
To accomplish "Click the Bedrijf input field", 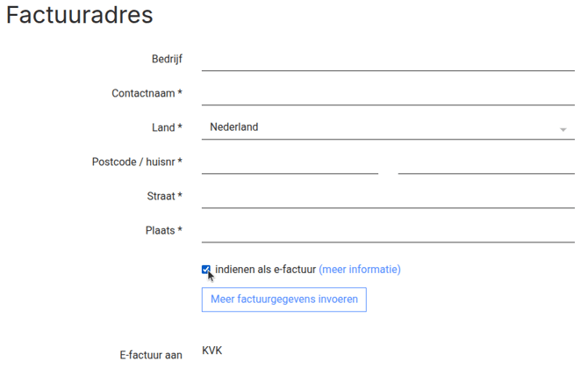I will pyautogui.click(x=387, y=59).
